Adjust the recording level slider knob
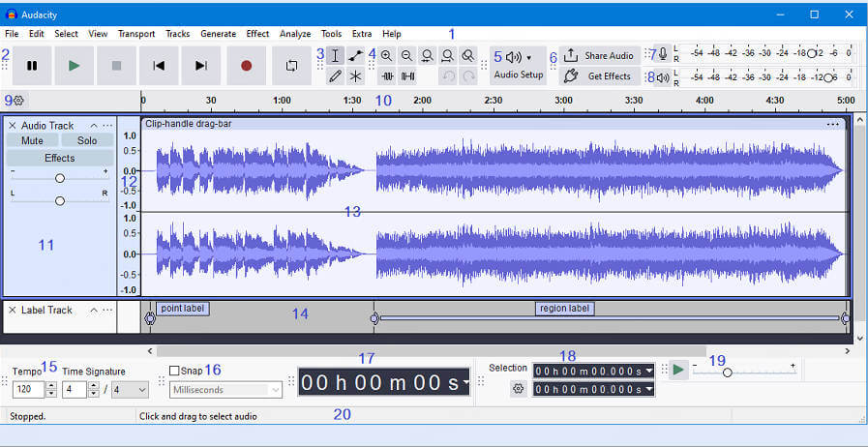This screenshot has height=447, width=868. 812,53
